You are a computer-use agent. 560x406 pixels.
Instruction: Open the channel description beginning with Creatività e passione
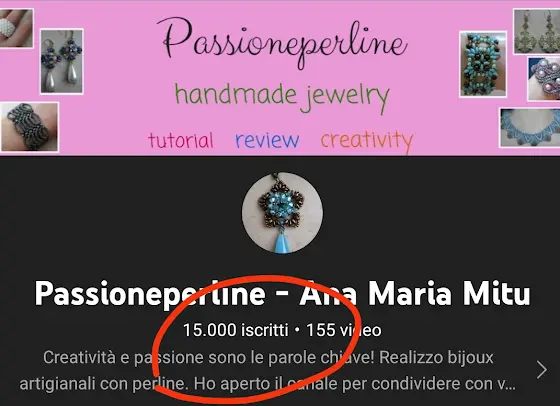point(268,371)
